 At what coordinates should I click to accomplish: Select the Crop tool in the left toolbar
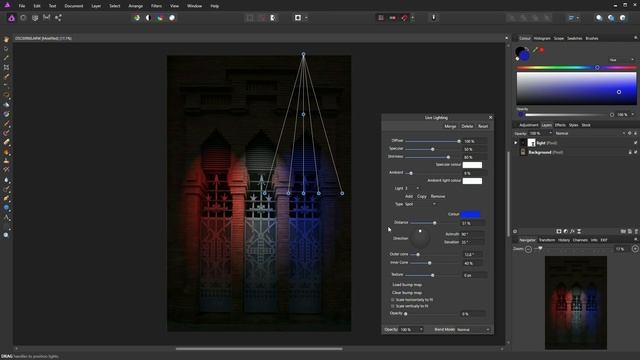tap(6, 67)
